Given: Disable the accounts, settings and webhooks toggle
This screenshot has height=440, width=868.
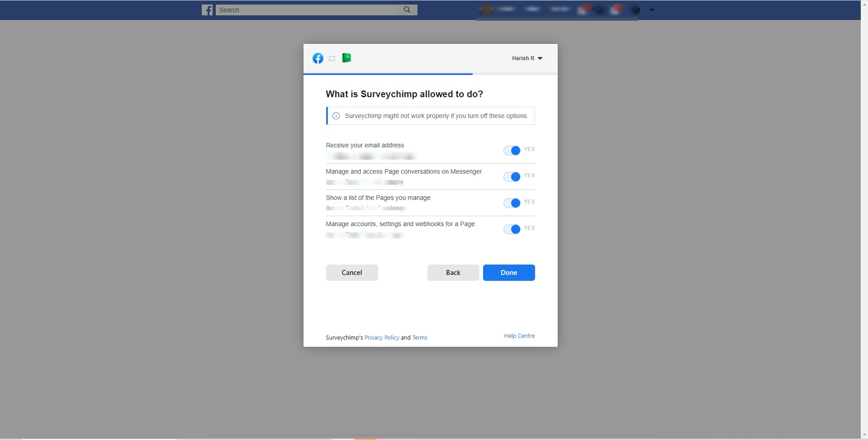Looking at the screenshot, I should (x=512, y=229).
